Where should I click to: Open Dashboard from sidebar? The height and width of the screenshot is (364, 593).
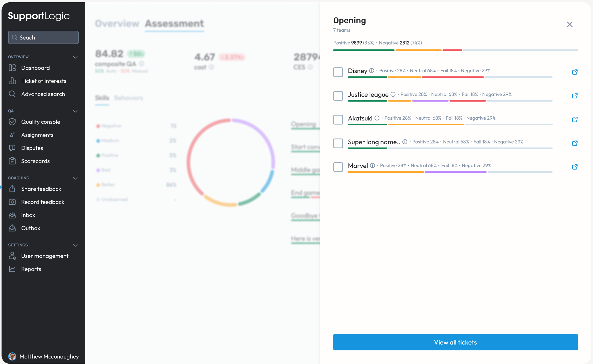[x=35, y=68]
